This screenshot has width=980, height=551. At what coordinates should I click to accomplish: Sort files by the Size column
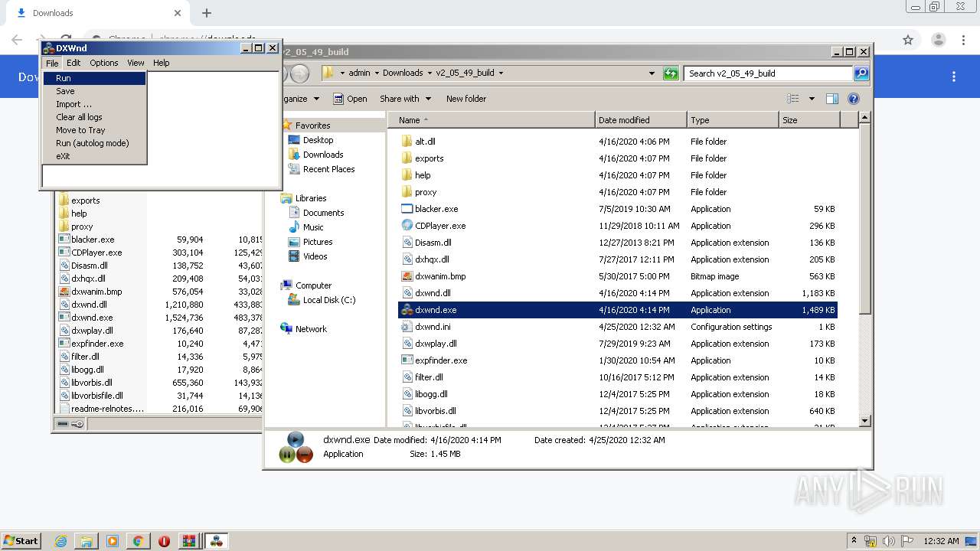point(809,120)
